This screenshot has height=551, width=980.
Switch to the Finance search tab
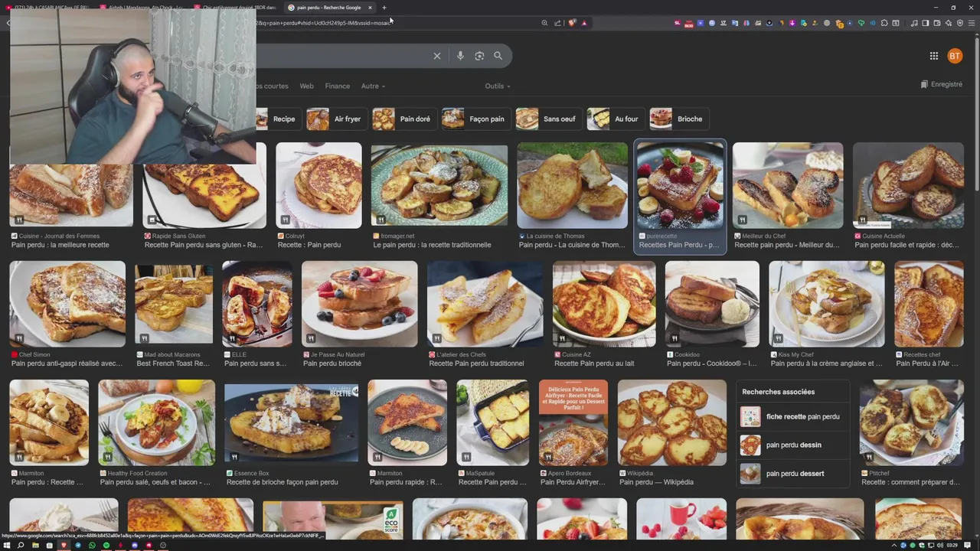click(x=337, y=86)
